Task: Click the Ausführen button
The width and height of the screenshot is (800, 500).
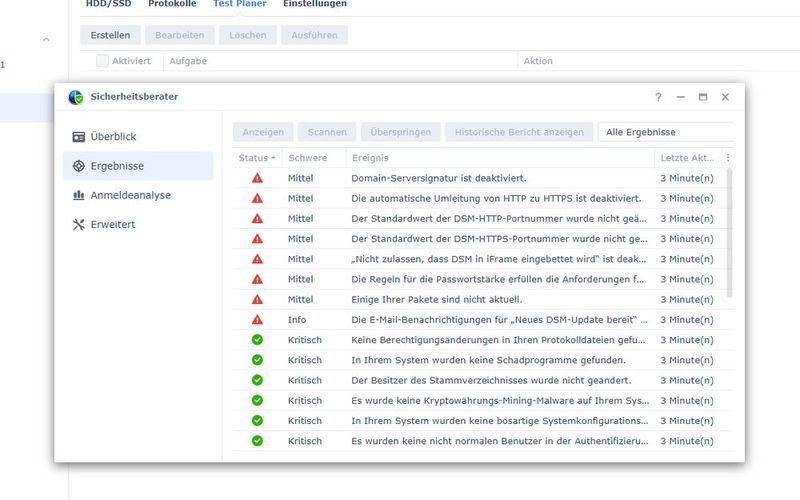Action: coord(314,35)
